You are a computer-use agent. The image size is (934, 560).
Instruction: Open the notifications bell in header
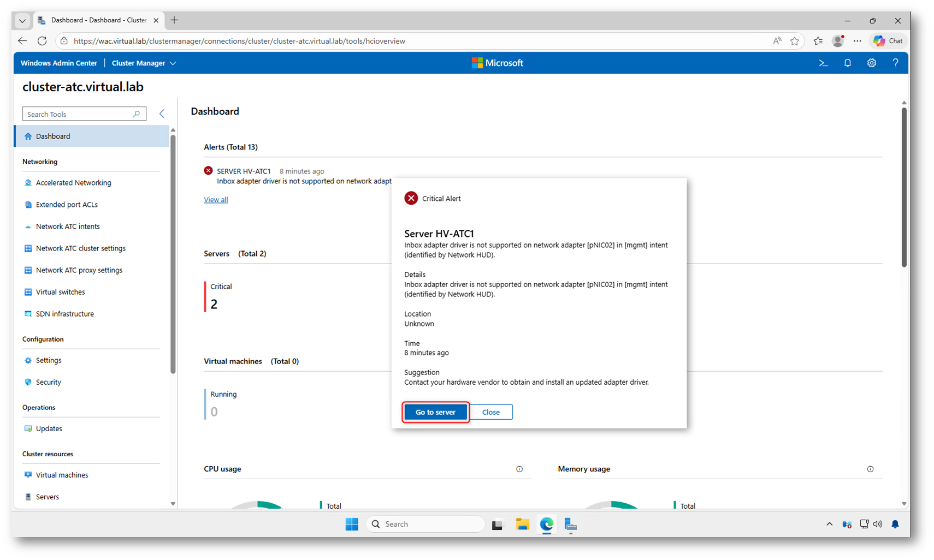point(847,63)
